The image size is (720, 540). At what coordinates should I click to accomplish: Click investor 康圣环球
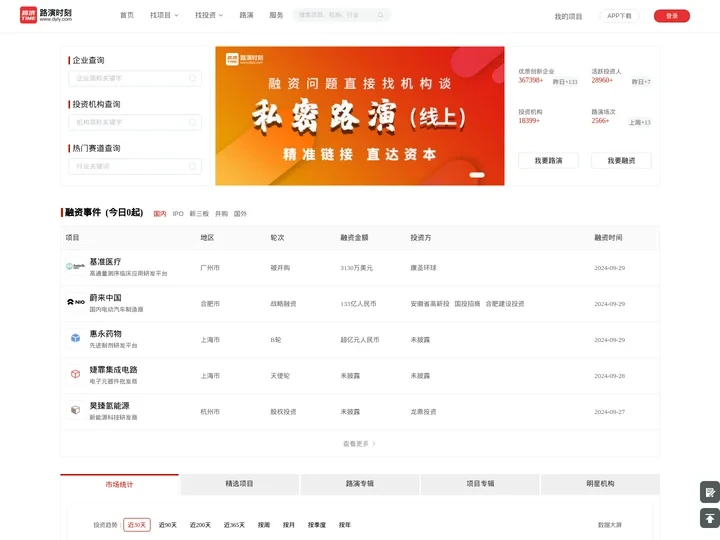(423, 268)
